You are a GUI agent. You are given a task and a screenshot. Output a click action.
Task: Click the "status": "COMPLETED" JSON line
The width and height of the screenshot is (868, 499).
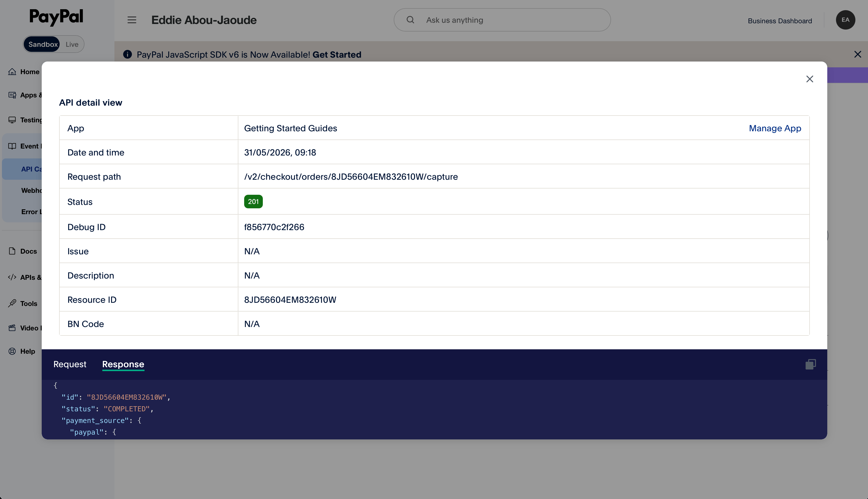(x=107, y=409)
